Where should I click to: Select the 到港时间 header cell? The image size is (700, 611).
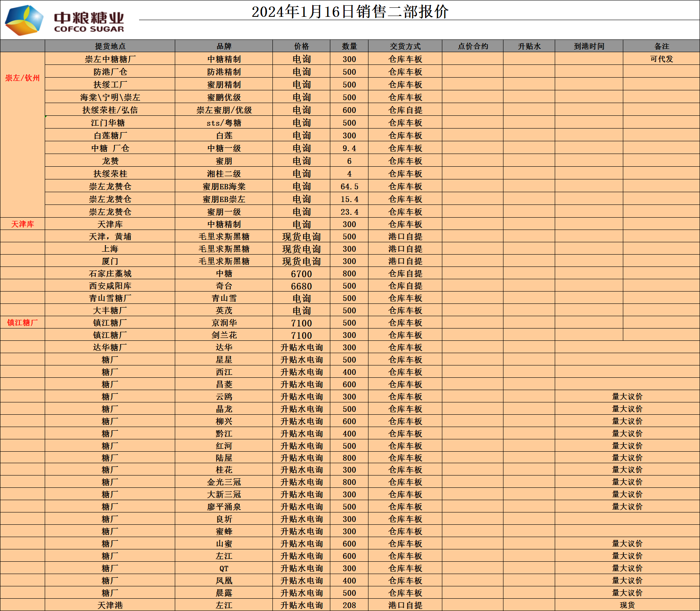coord(589,46)
